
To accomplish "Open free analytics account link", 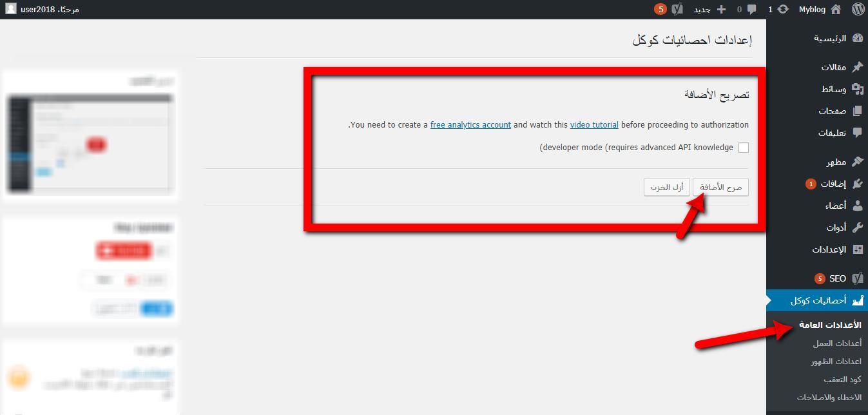I will pyautogui.click(x=470, y=125).
